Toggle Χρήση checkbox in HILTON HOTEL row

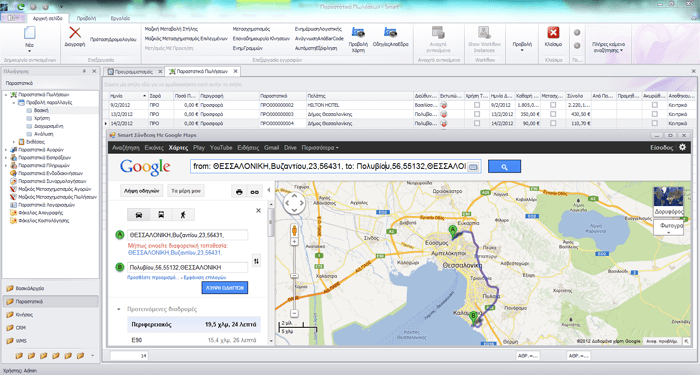(x=477, y=105)
